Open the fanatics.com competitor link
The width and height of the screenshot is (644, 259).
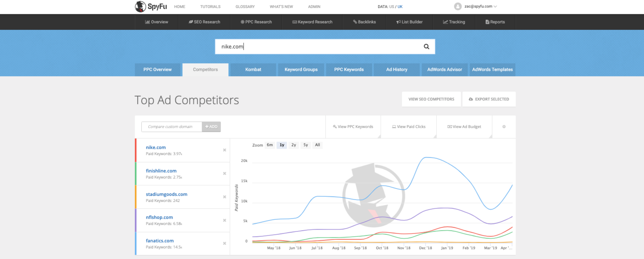(x=160, y=241)
